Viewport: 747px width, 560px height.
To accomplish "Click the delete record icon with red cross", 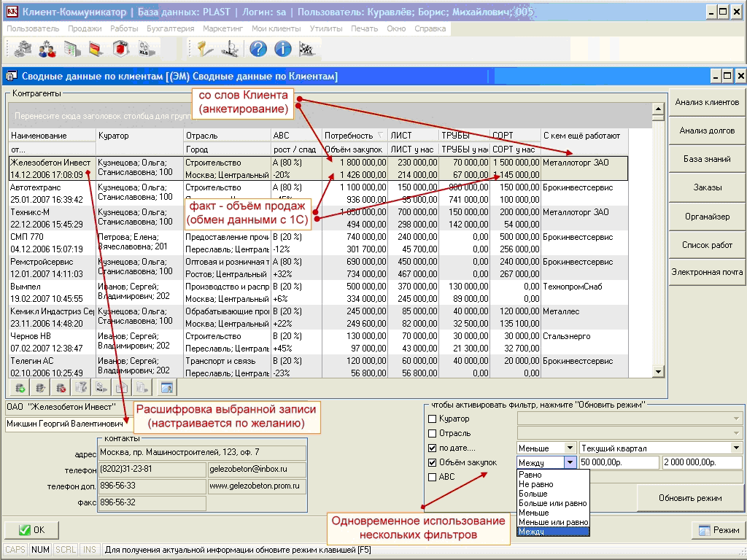I will [x=61, y=388].
